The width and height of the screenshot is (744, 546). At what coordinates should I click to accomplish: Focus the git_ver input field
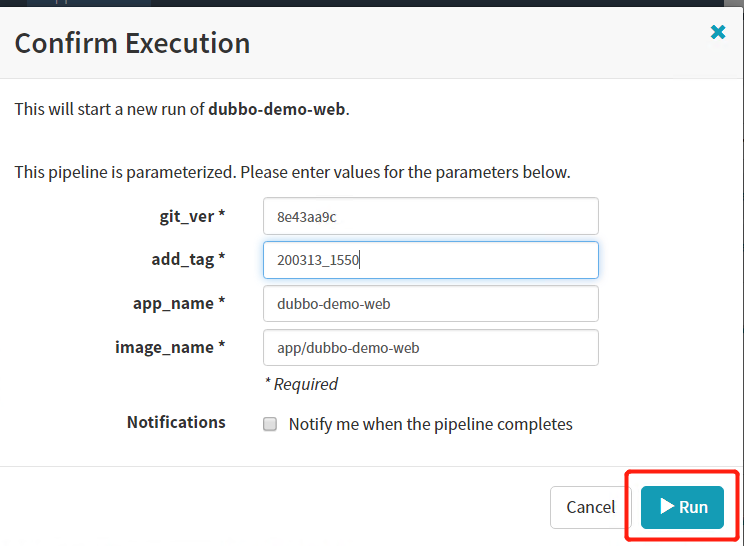430,216
